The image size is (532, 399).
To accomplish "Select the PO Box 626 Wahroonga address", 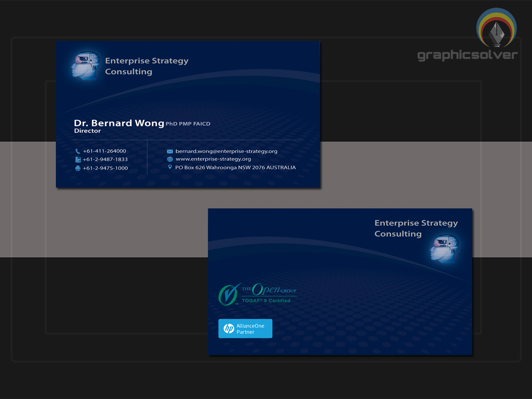I will [x=235, y=168].
